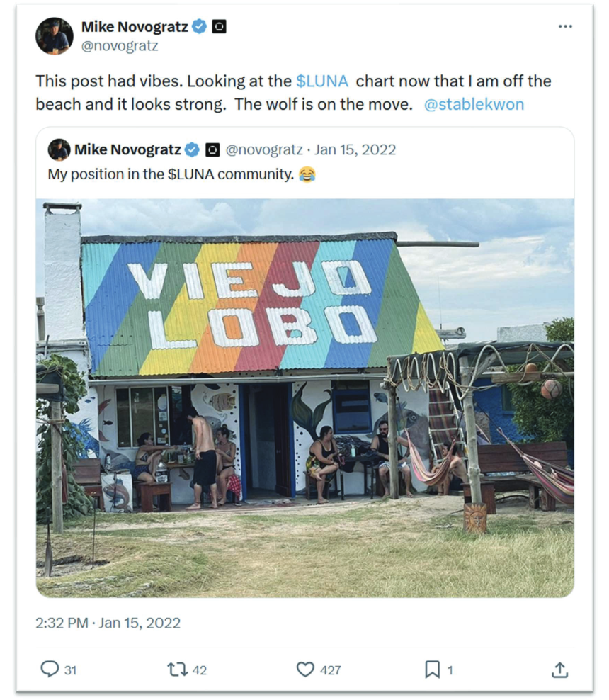The height and width of the screenshot is (700, 609).
Task: Click the blue verified badge beside the top name
Action: pos(199,27)
